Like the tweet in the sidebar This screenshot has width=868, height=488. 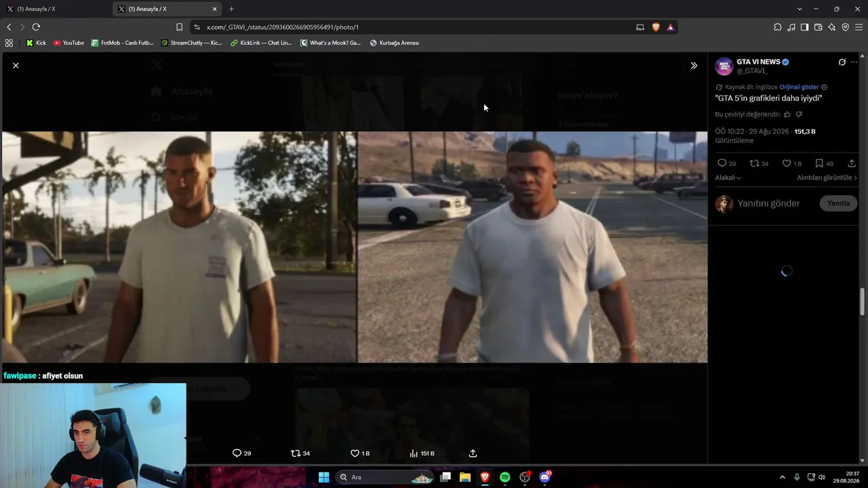pos(787,163)
